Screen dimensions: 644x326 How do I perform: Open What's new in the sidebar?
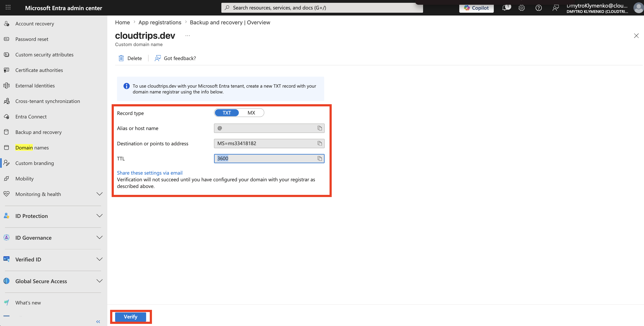pos(28,303)
